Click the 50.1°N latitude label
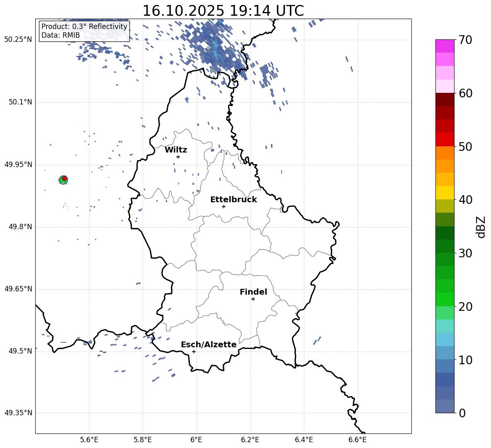 tap(20, 102)
